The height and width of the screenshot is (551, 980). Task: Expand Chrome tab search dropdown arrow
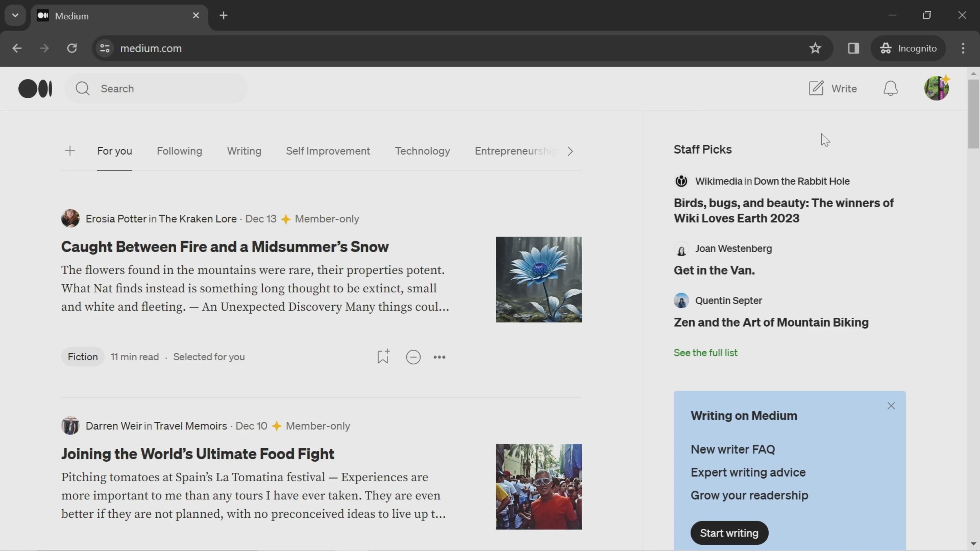pos(15,16)
